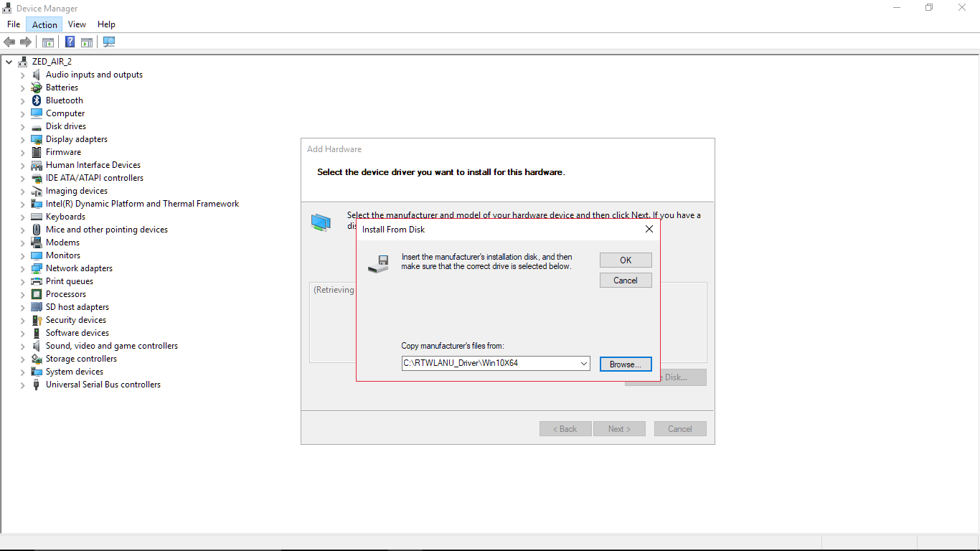Click the Bluetooth icon in device tree
This screenshot has height=551, width=980.
point(37,100)
